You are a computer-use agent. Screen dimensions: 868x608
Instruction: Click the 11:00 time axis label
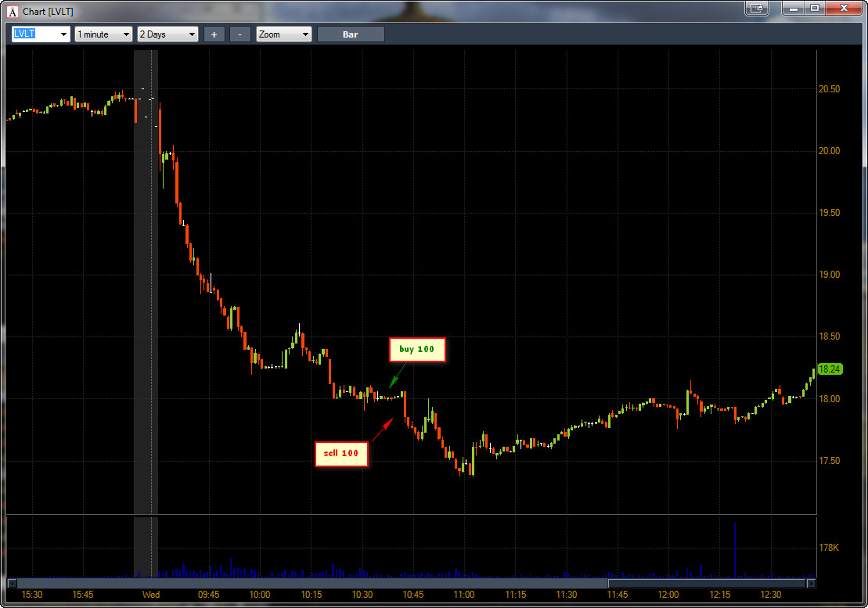point(464,595)
